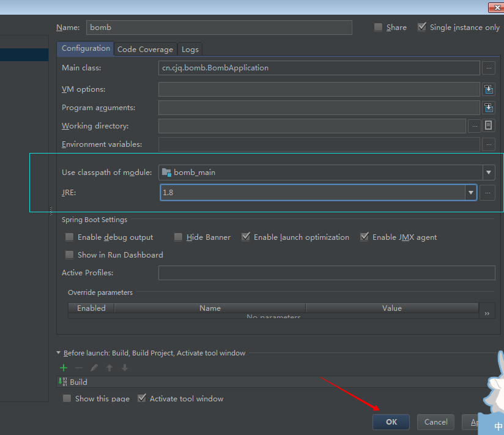Screen dimensions: 504x435
Task: Click the VM options input field
Action: 319,89
